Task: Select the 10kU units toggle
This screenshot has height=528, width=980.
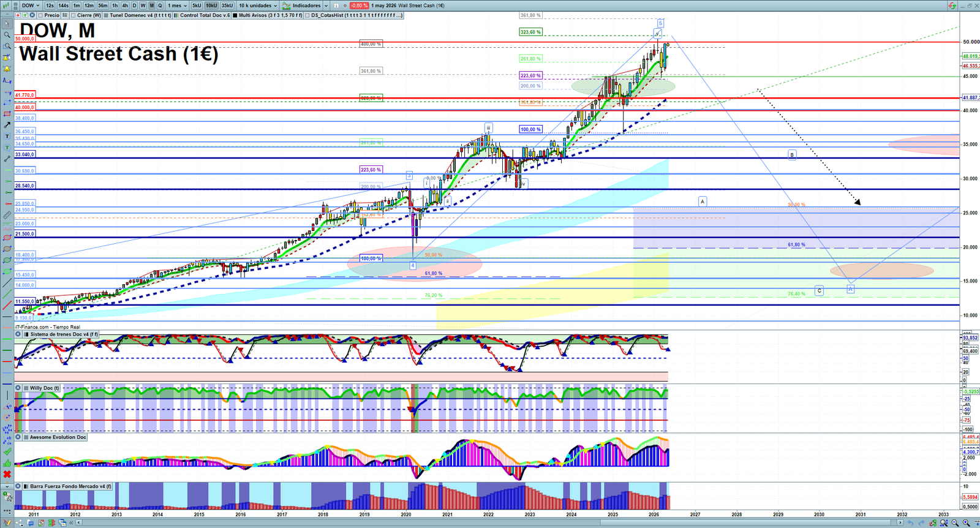Action: click(211, 6)
